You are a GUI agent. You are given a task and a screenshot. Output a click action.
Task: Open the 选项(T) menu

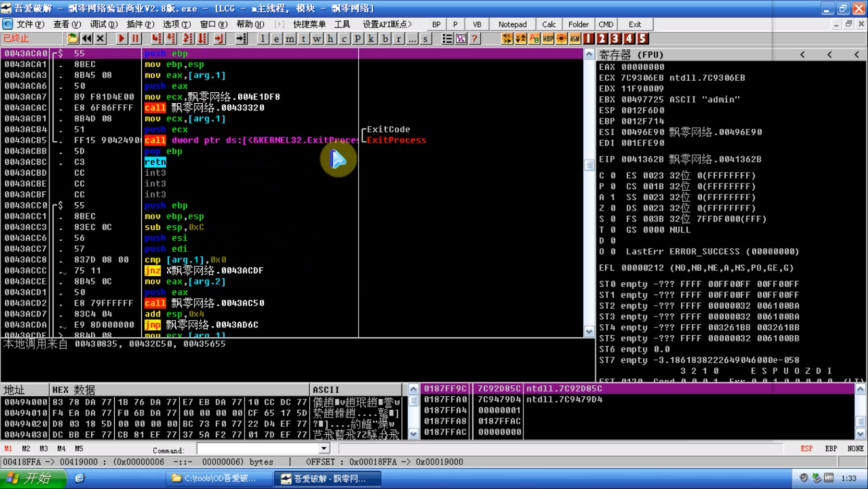pyautogui.click(x=177, y=25)
